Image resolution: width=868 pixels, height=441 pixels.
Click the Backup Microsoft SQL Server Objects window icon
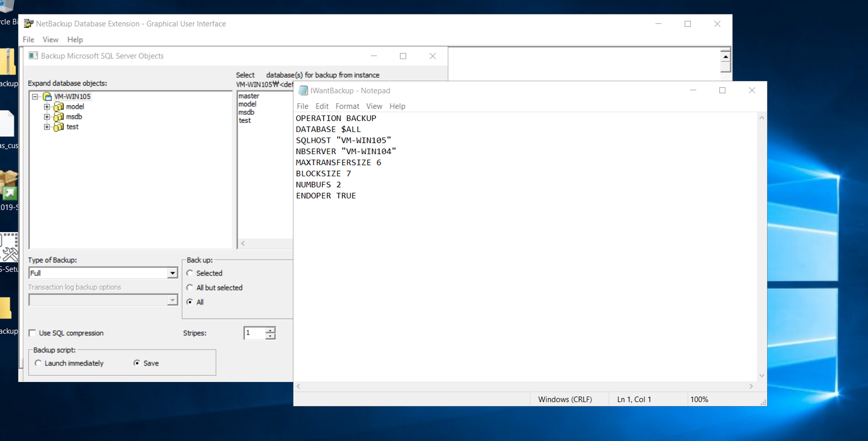[33, 56]
